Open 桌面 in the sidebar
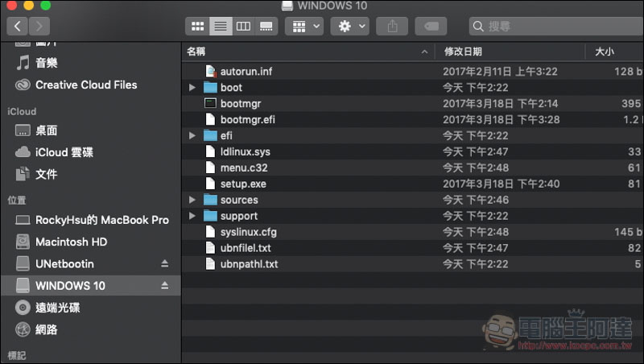 pos(90,130)
